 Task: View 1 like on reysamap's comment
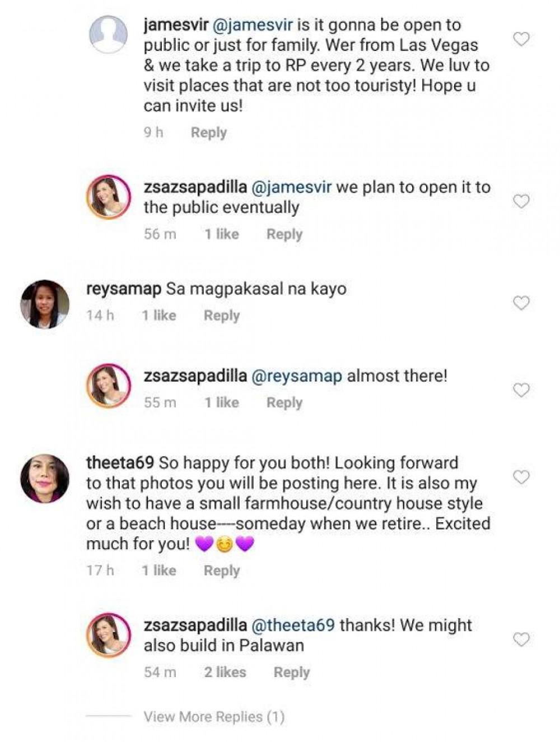158,316
